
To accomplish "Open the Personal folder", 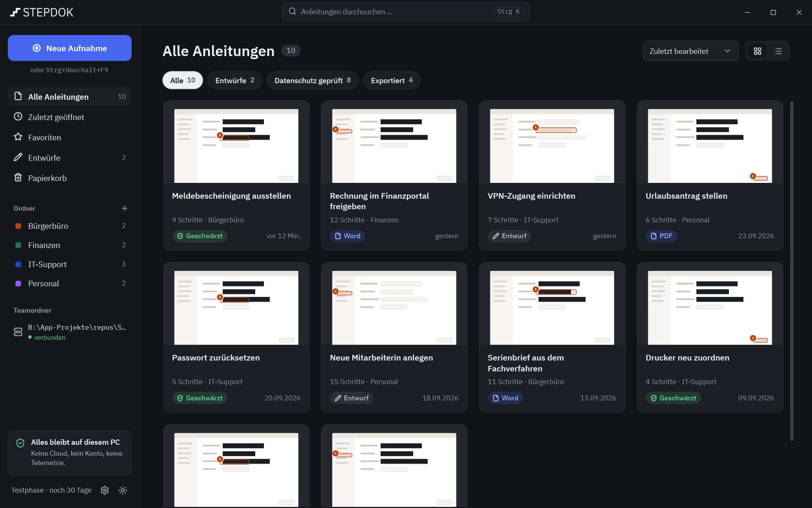I will (70, 283).
